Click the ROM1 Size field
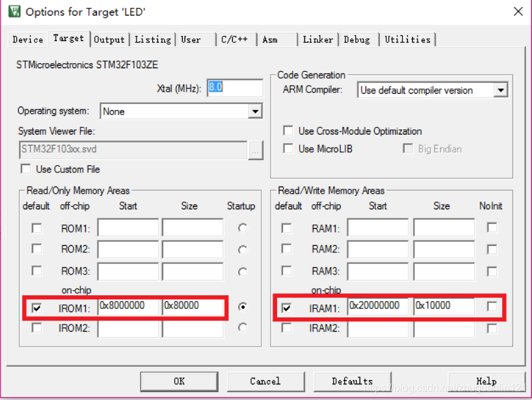 [193, 227]
